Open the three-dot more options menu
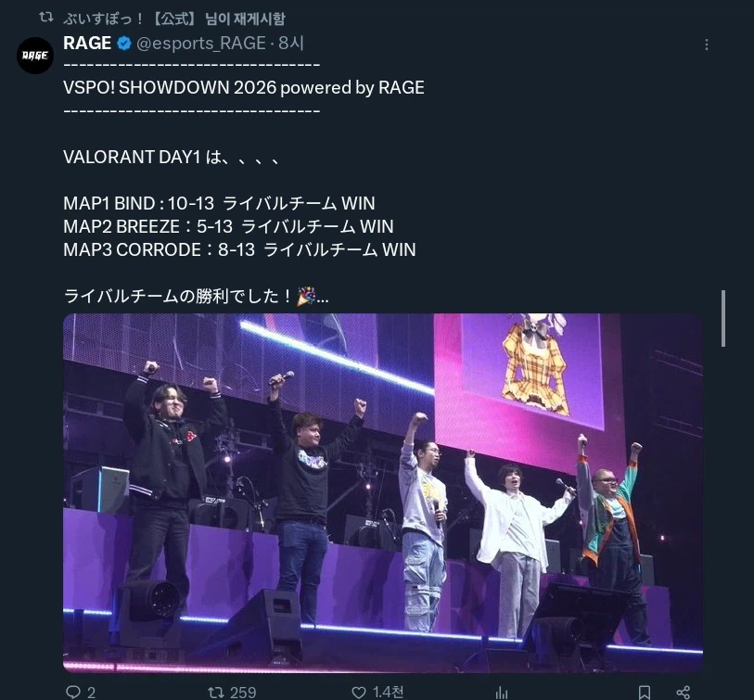Image resolution: width=754 pixels, height=700 pixels. tap(706, 45)
